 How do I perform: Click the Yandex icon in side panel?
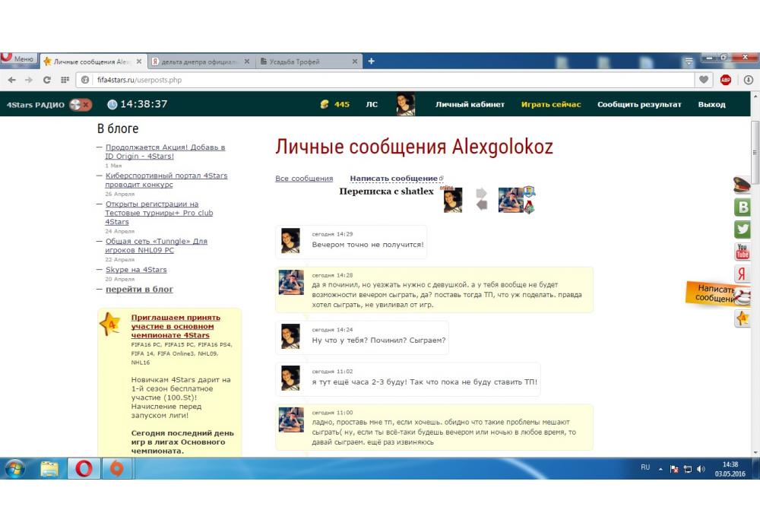point(743,274)
